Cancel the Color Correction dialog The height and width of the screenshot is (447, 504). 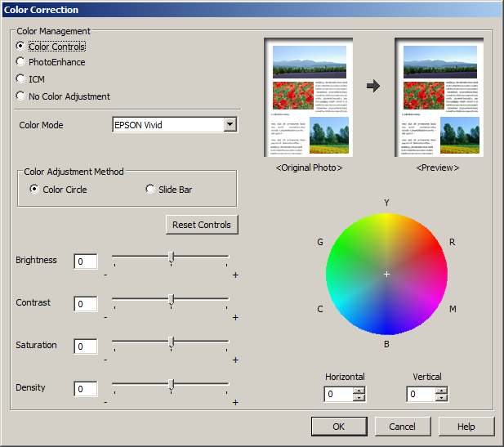(x=402, y=427)
